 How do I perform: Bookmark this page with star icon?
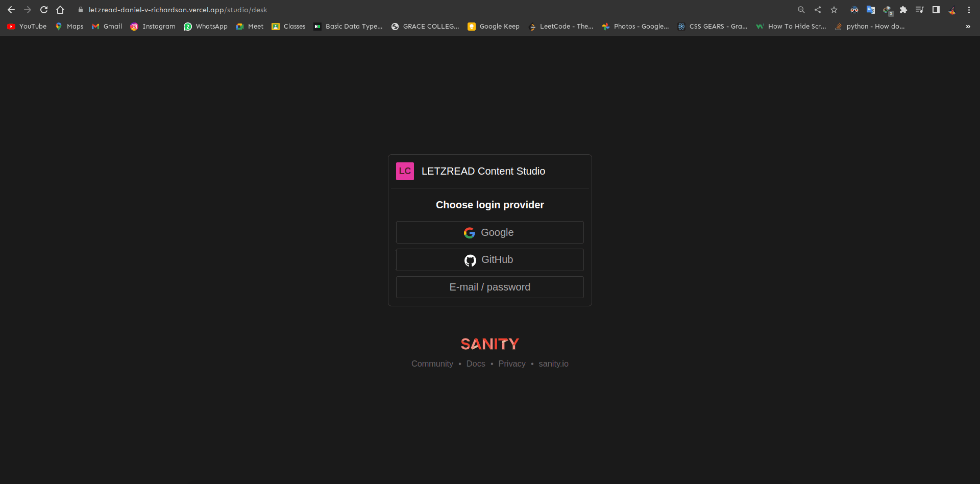[x=834, y=10]
